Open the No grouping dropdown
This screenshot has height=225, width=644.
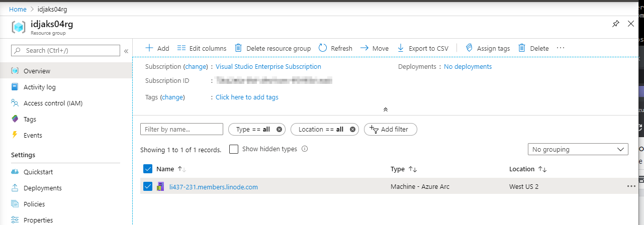click(578, 149)
